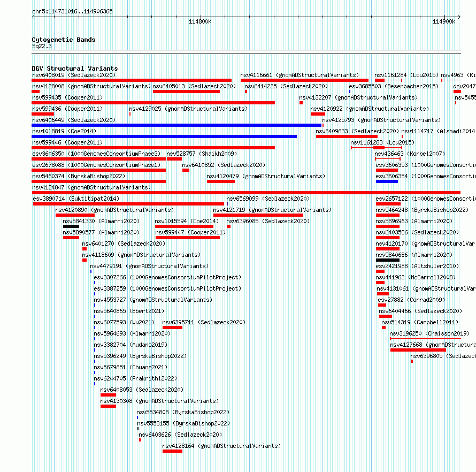Image resolution: width=476 pixels, height=472 pixels.
Task: Open the nsv4121719 gnomAD variant label
Action: click(272, 210)
